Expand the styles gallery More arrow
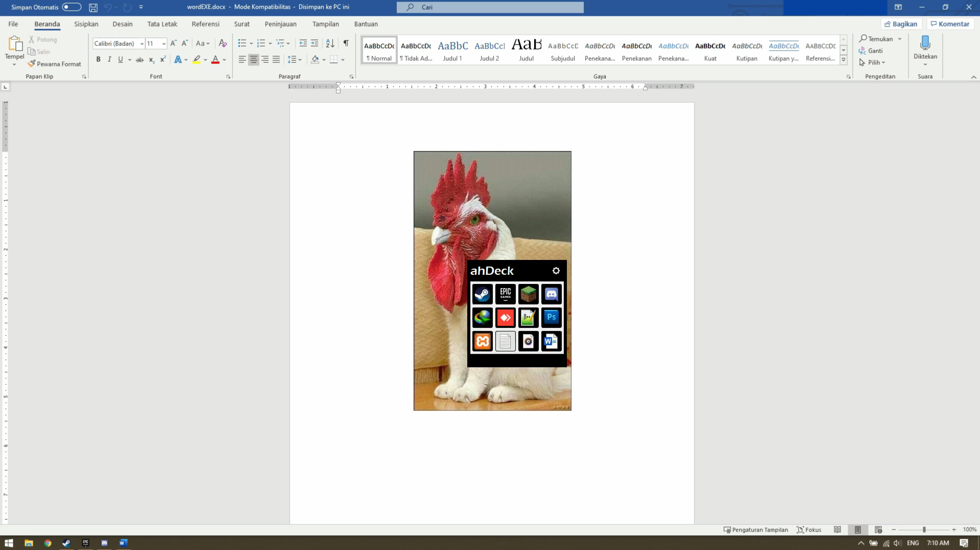 [x=844, y=60]
